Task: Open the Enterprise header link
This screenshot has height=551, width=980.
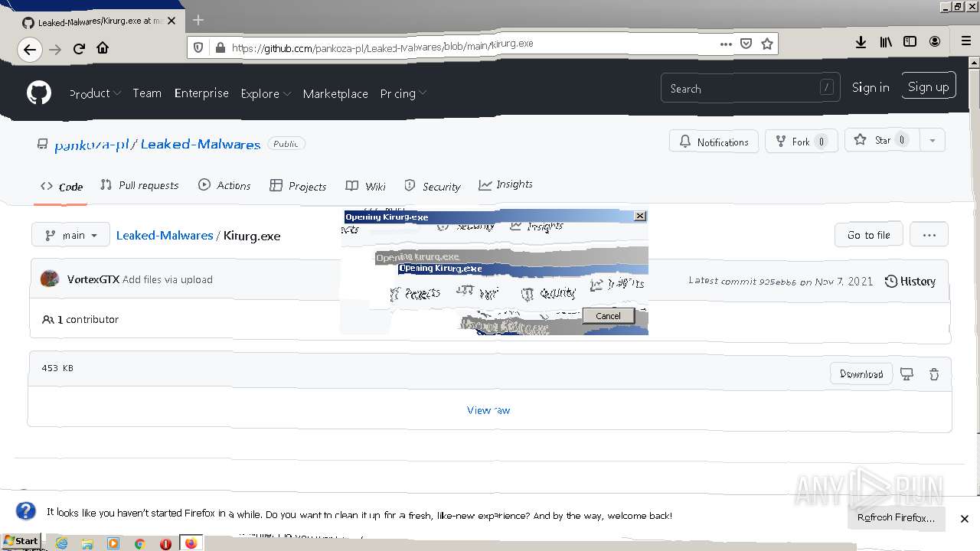Action: (x=201, y=93)
